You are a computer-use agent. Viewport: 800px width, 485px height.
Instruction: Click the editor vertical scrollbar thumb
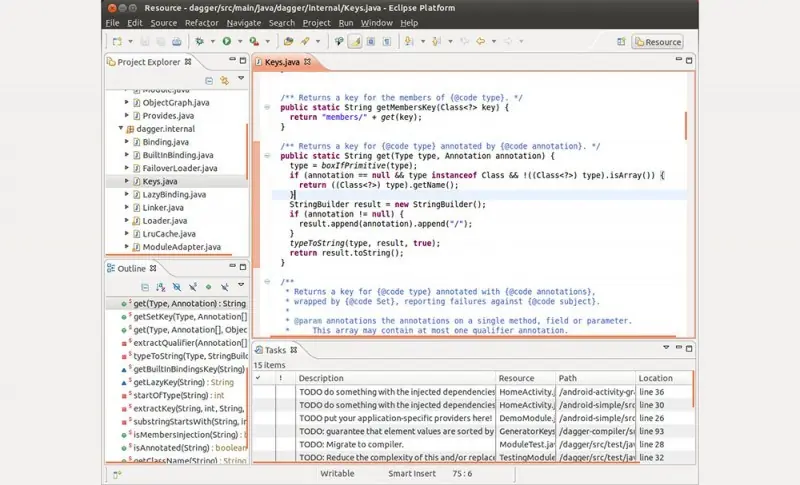(686, 125)
